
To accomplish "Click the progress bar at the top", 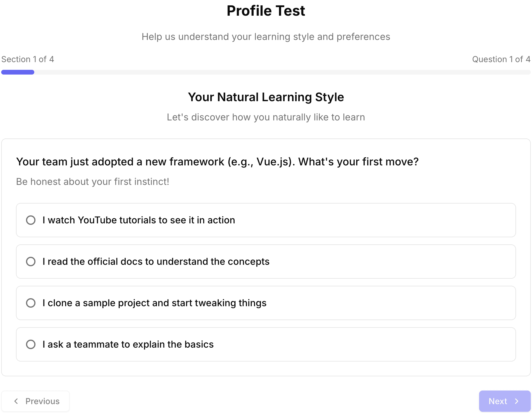I will click(x=266, y=72).
